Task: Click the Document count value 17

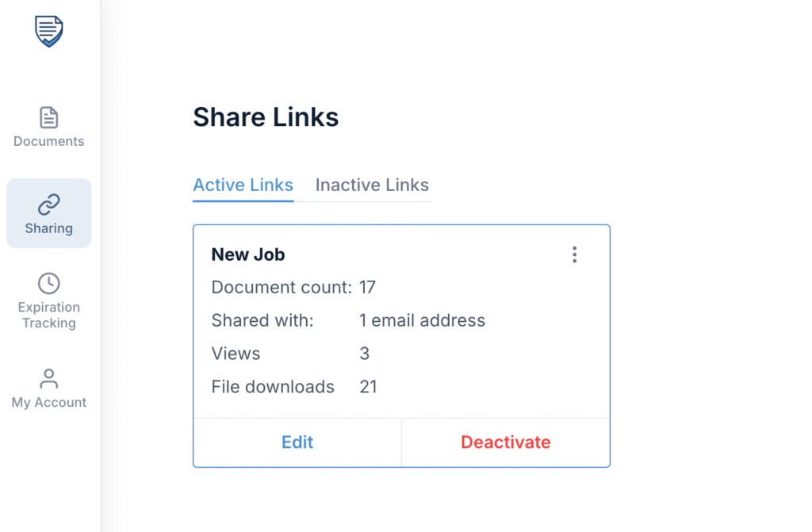Action: point(367,288)
